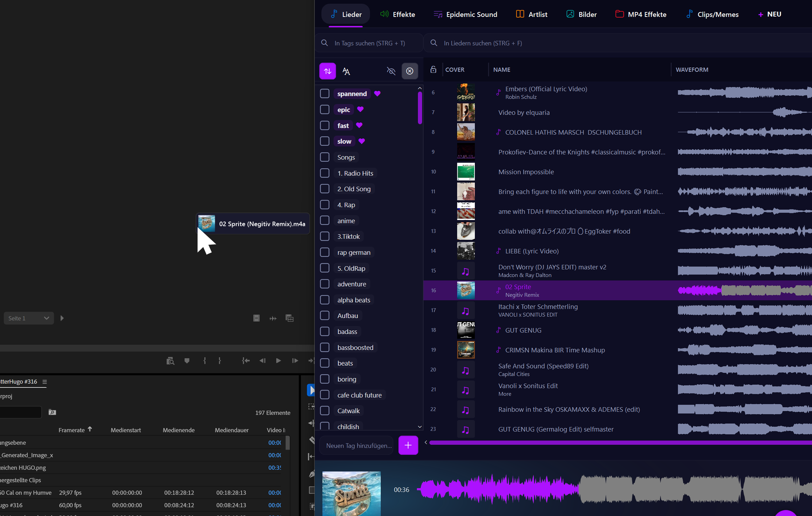Screen dimensions: 812x516
Task: Click the NAME column header
Action: click(x=502, y=69)
